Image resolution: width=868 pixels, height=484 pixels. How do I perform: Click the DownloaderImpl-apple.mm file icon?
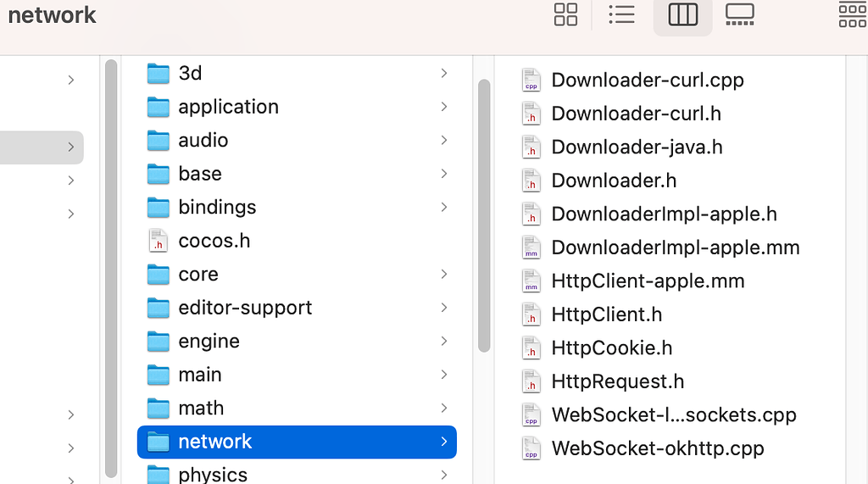(531, 248)
